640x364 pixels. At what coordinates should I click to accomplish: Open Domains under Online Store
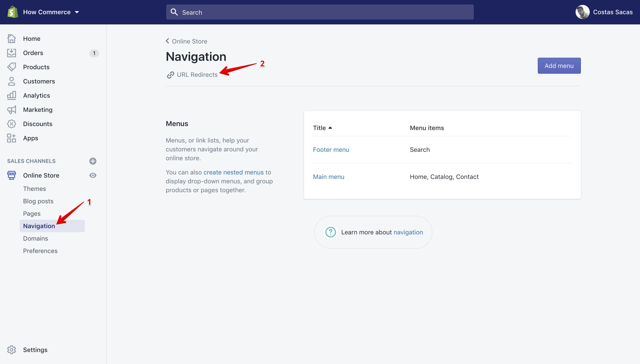pos(36,239)
